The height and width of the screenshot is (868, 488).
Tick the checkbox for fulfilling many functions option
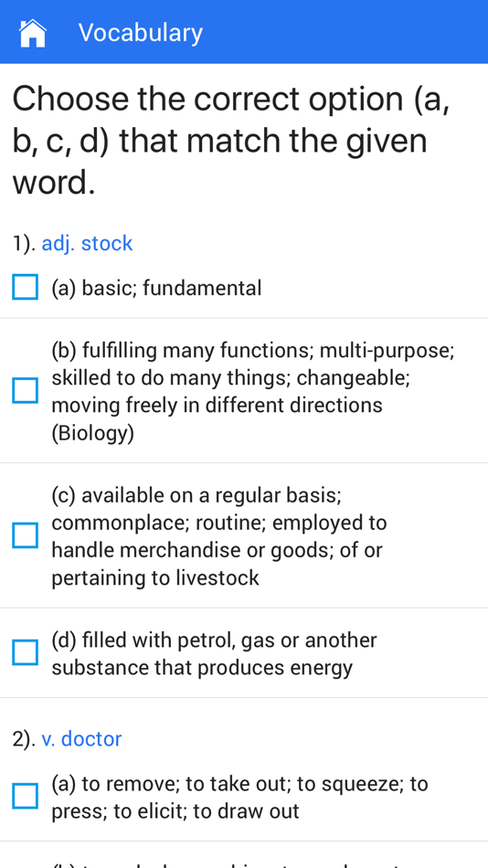click(x=26, y=390)
